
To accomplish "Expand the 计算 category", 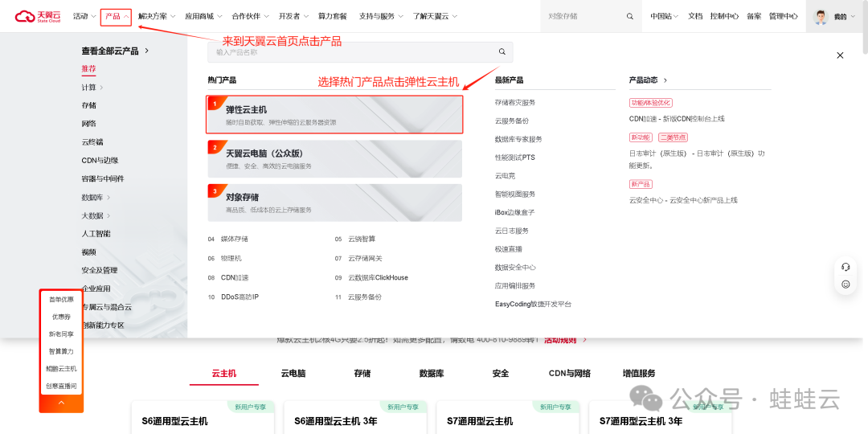I will (x=92, y=87).
